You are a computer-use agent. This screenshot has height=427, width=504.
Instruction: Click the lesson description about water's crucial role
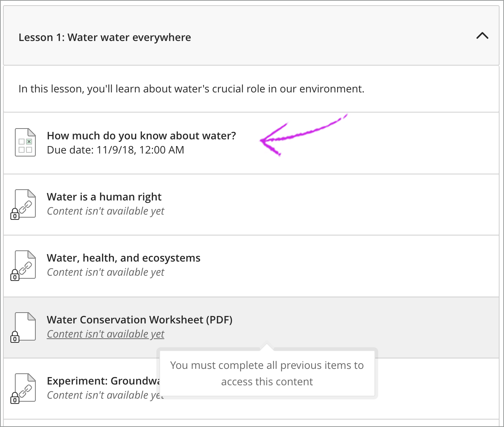[191, 89]
